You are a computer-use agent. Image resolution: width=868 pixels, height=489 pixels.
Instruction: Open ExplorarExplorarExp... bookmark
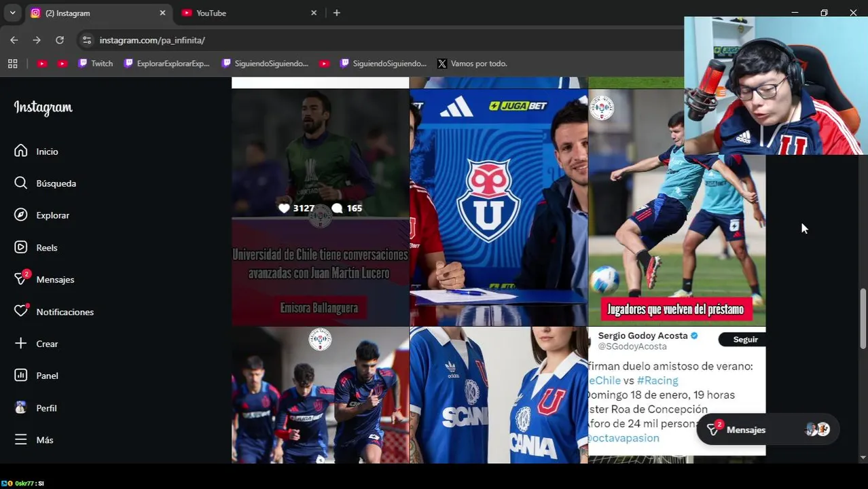pos(166,63)
